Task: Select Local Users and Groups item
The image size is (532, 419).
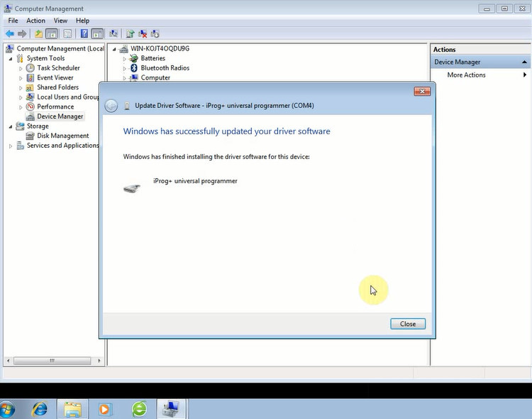Action: click(67, 97)
